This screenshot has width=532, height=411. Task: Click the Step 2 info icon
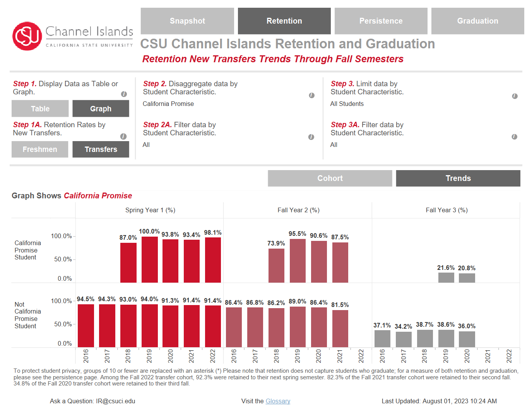click(312, 96)
